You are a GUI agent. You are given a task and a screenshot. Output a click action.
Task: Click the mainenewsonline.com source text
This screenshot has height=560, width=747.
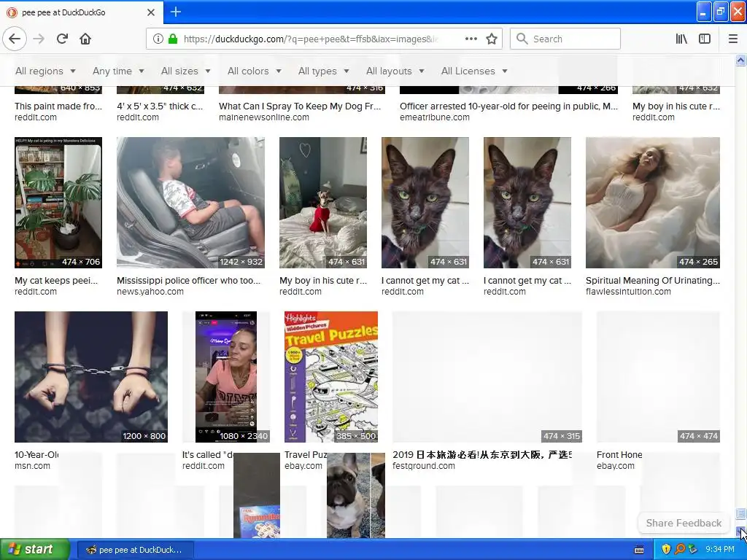point(264,117)
